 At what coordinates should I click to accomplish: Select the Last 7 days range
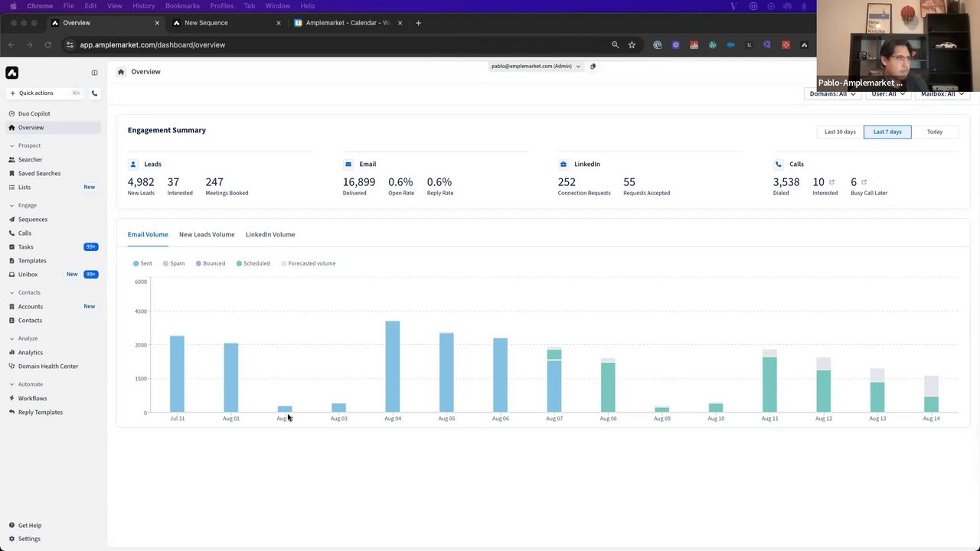[887, 132]
